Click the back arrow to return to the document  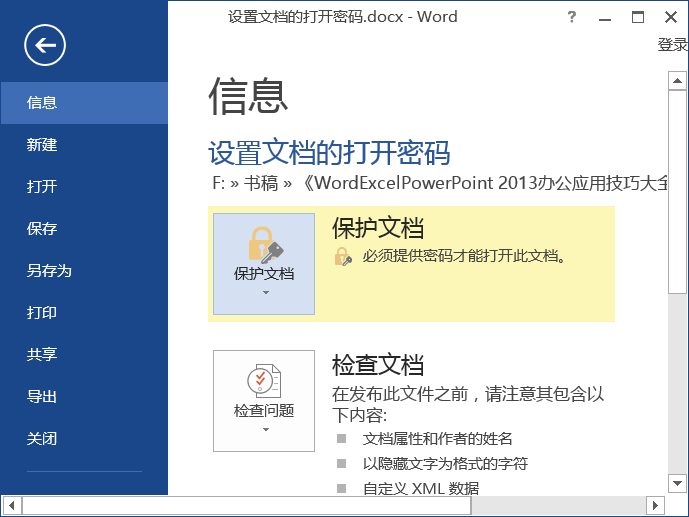tap(45, 45)
